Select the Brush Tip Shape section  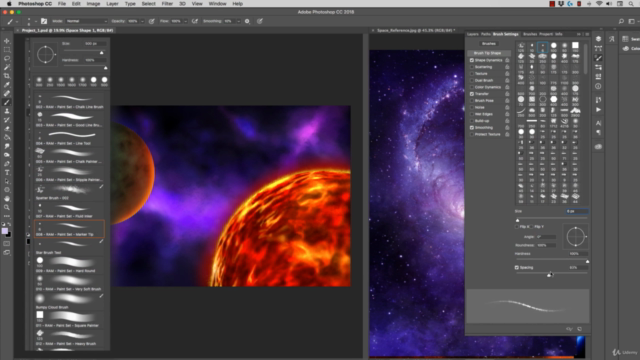tap(489, 53)
